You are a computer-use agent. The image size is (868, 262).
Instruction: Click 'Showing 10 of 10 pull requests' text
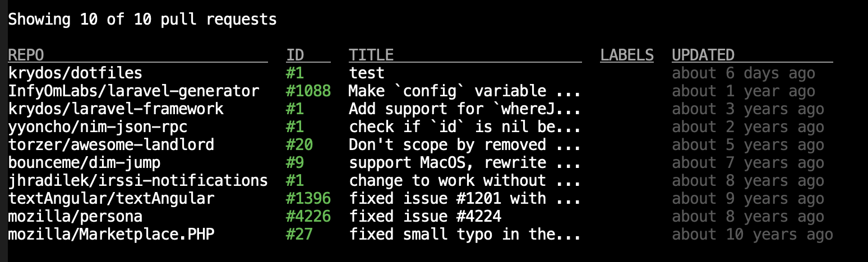[x=142, y=20]
